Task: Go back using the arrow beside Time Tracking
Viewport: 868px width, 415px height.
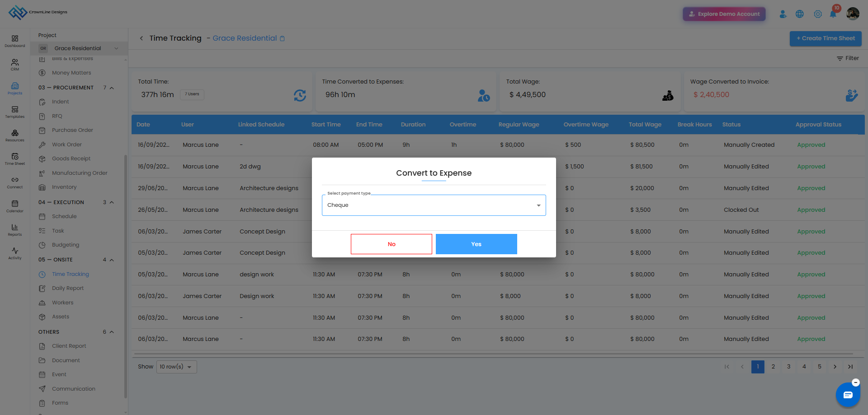Action: (142, 38)
